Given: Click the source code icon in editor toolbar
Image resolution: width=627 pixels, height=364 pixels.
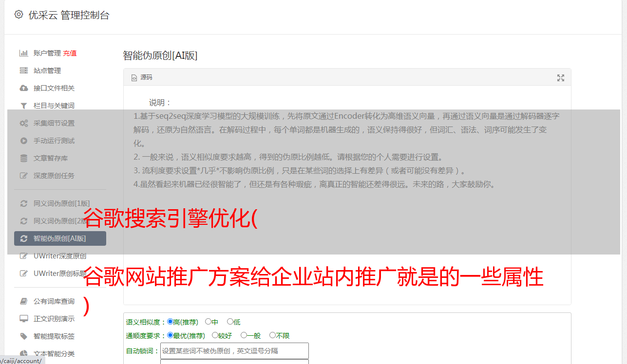Looking at the screenshot, I should (x=134, y=78).
